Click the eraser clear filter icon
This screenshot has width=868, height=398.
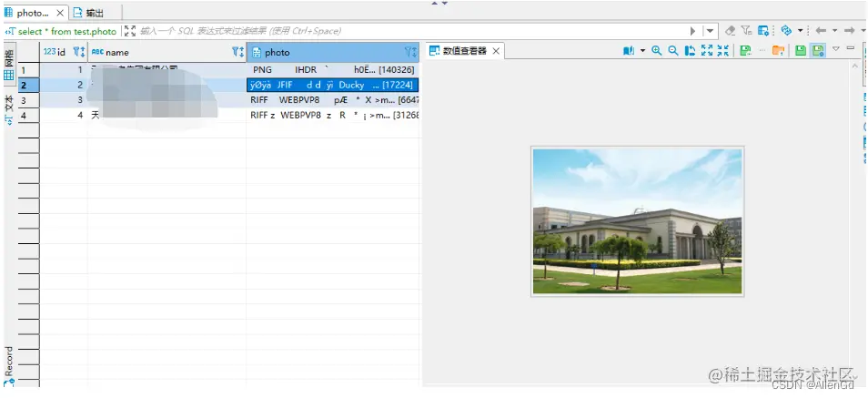click(x=731, y=30)
